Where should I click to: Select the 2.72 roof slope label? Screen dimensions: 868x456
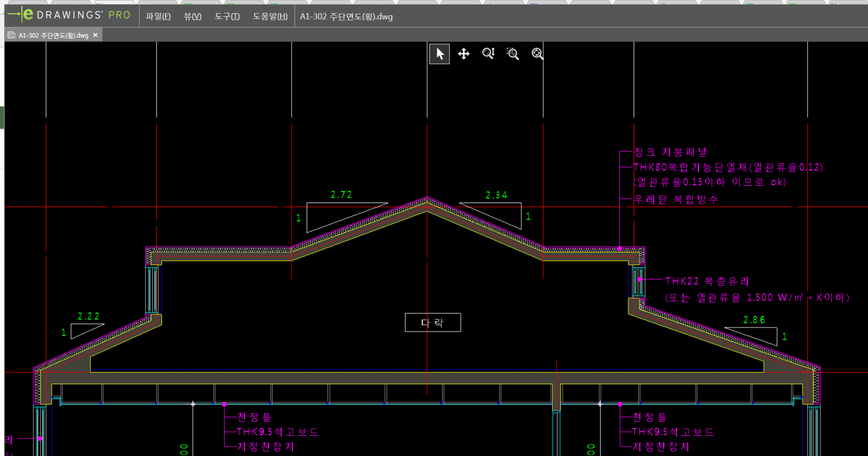pyautogui.click(x=341, y=195)
